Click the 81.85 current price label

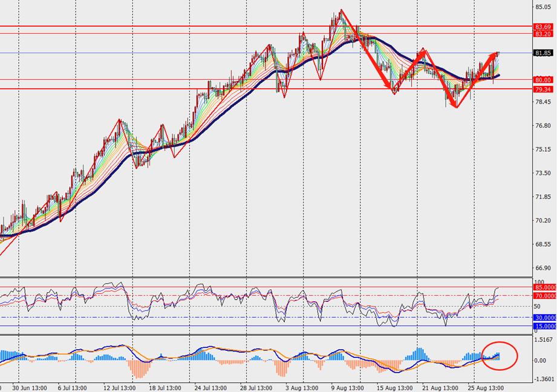point(543,53)
